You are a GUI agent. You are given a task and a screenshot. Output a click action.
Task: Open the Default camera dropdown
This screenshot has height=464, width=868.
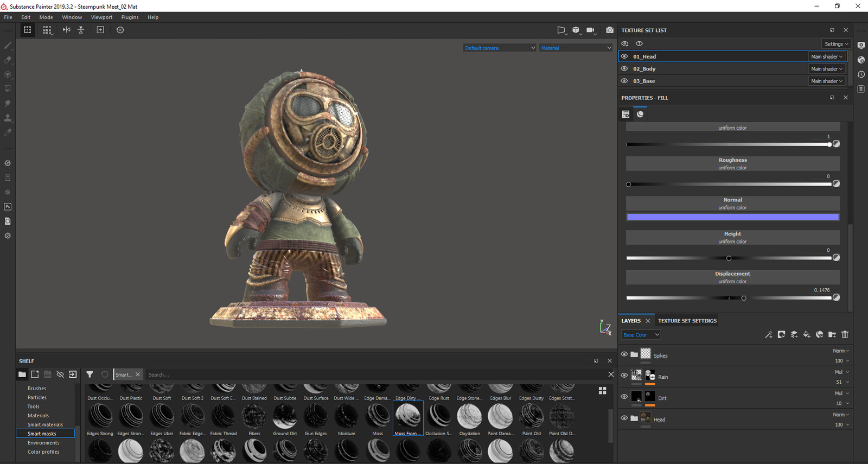[500, 48]
